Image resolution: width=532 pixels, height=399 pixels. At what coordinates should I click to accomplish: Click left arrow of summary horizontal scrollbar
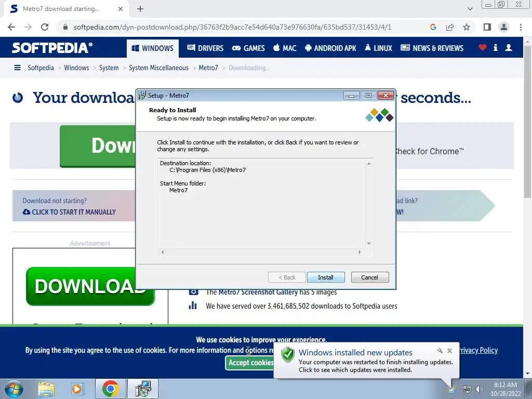pos(163,252)
